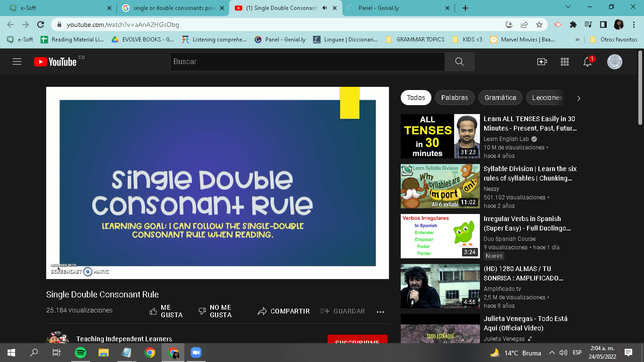Open the YouTube apps grid icon
This screenshot has width=644, height=362.
pyautogui.click(x=564, y=61)
